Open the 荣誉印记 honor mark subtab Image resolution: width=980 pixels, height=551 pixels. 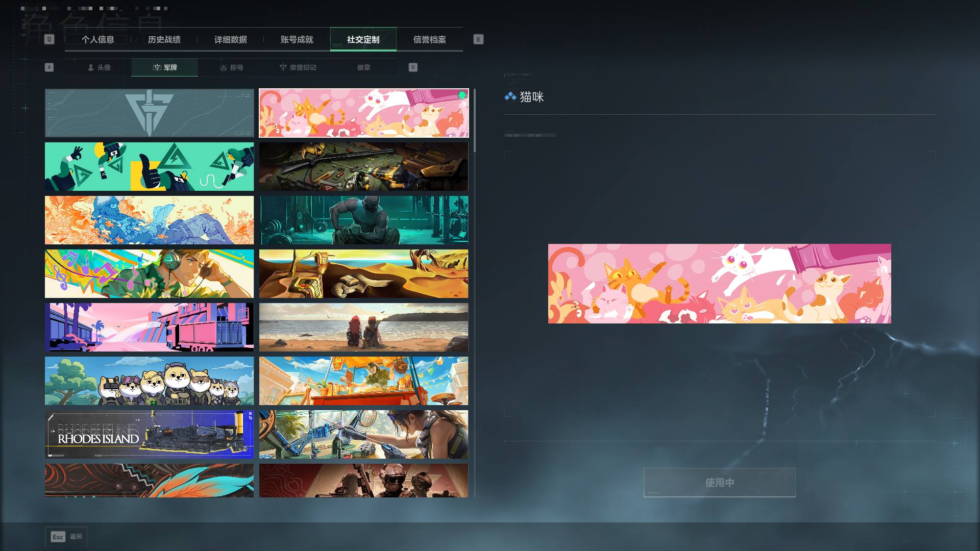298,67
